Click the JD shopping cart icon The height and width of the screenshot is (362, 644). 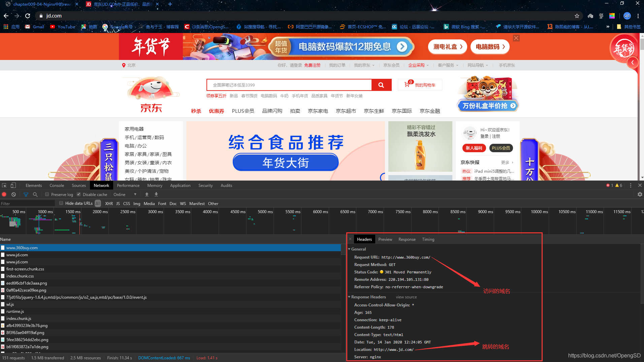(x=407, y=85)
